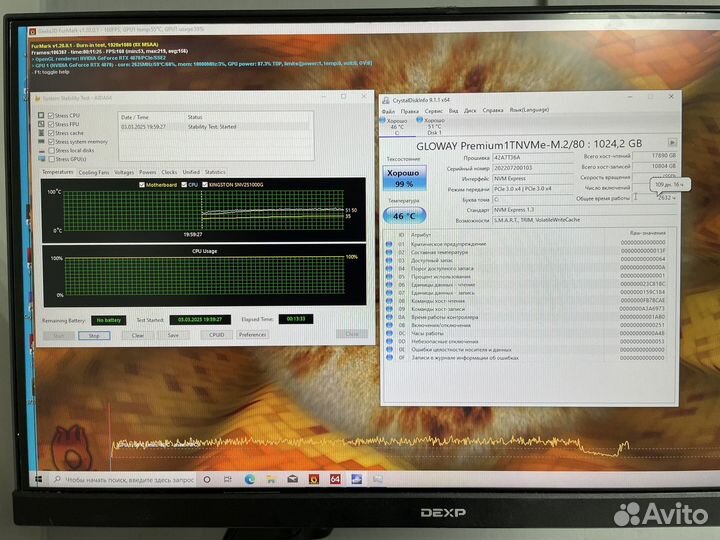Launch Microsoft Edge from the taskbar

(x=249, y=479)
